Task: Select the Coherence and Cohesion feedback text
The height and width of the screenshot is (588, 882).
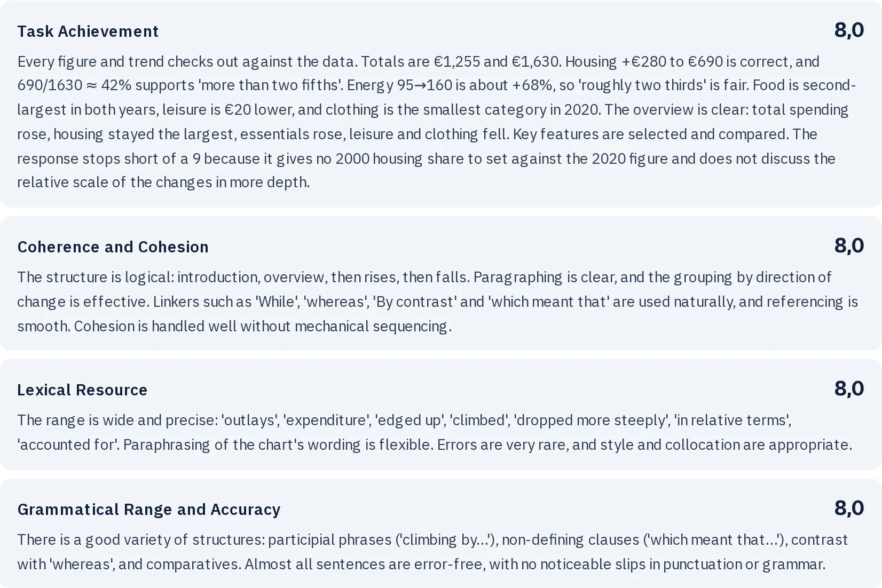Action: point(437,301)
